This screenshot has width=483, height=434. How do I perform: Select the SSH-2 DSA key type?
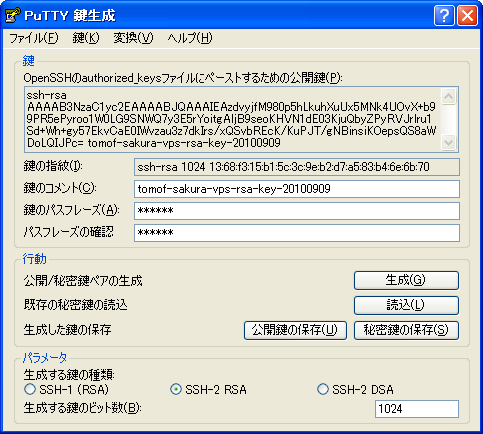pyautogui.click(x=355, y=389)
